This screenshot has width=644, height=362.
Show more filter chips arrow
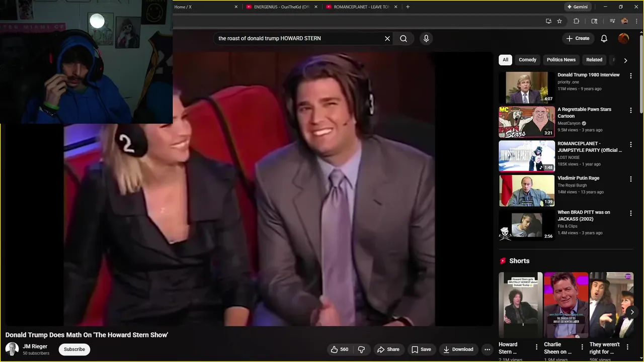tap(625, 60)
